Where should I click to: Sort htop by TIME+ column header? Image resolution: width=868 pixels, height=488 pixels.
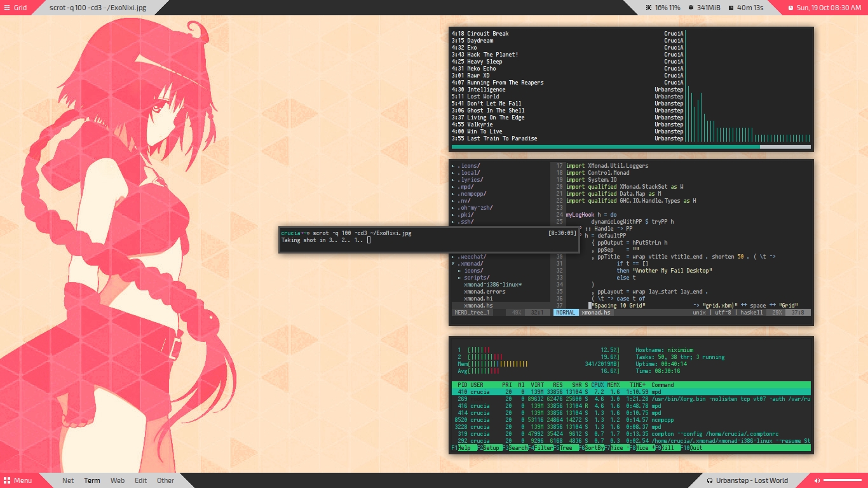click(x=637, y=385)
